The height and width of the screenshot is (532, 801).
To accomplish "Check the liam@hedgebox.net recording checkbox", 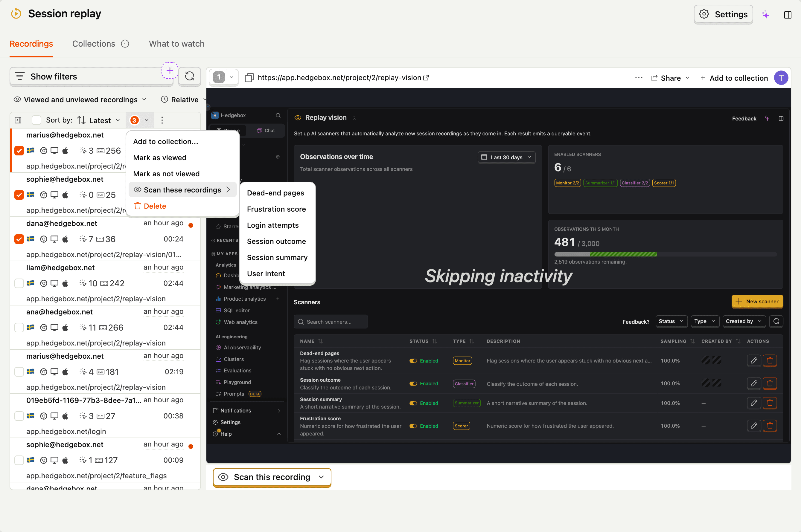I will [19, 283].
